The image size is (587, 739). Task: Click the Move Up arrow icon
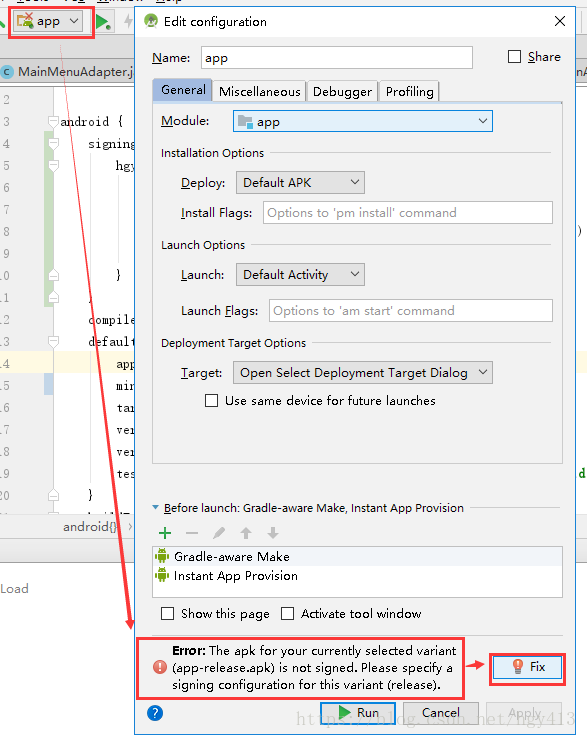(246, 533)
